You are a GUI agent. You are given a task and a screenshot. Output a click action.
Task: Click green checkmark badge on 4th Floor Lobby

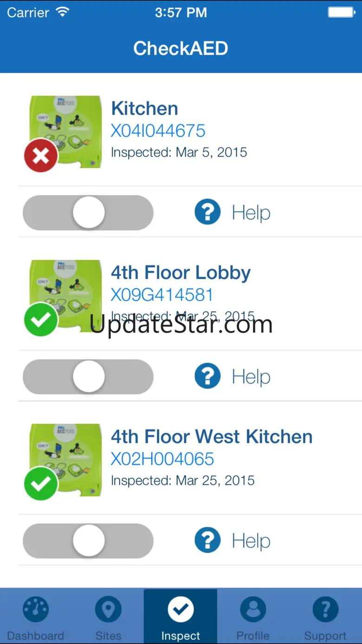coord(41,319)
